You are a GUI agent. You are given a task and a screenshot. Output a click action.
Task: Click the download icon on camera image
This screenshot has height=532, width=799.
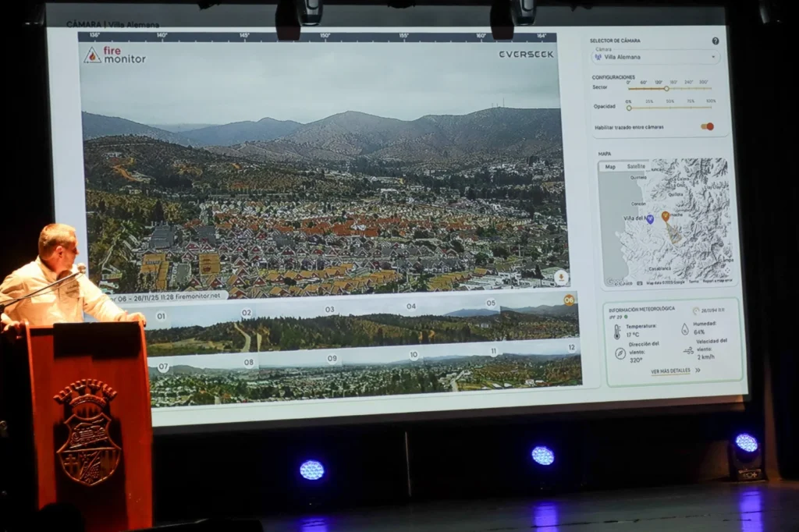coord(560,277)
